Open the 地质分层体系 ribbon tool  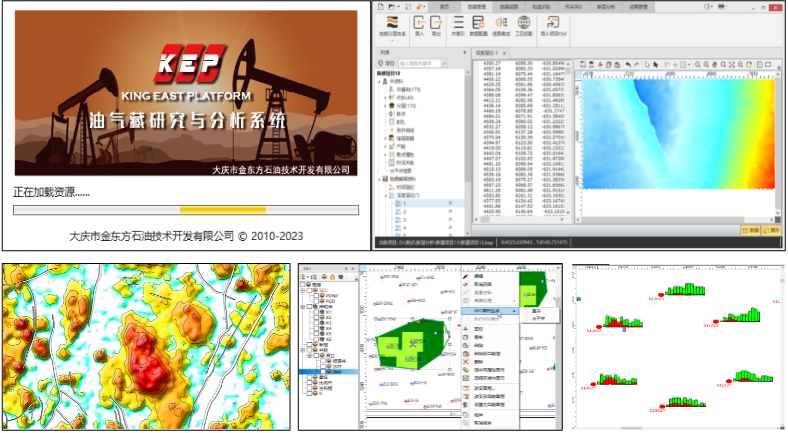pyautogui.click(x=392, y=26)
